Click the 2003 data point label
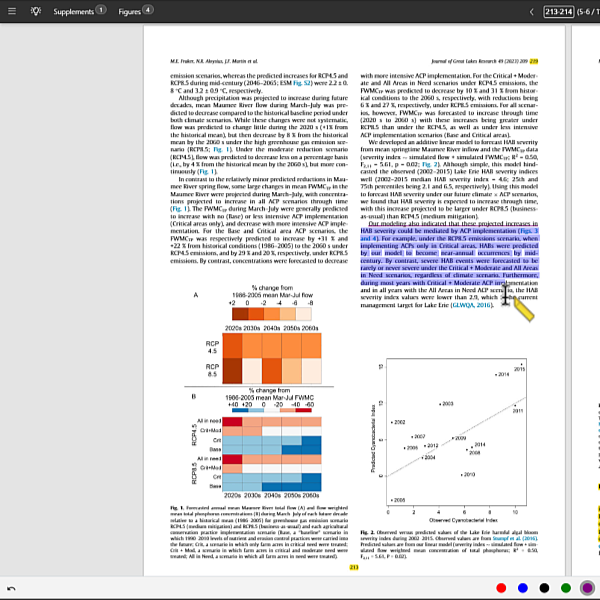 (x=448, y=404)
